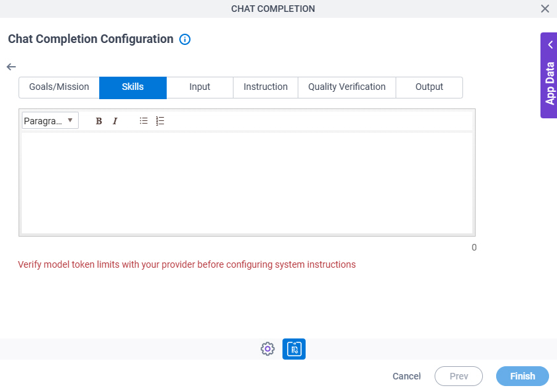557x392 pixels.
Task: Click the Chat Completion Configuration heading
Action: 91,39
